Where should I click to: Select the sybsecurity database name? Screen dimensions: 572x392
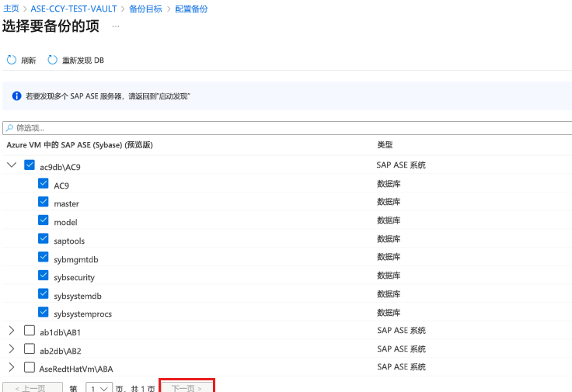tap(75, 278)
